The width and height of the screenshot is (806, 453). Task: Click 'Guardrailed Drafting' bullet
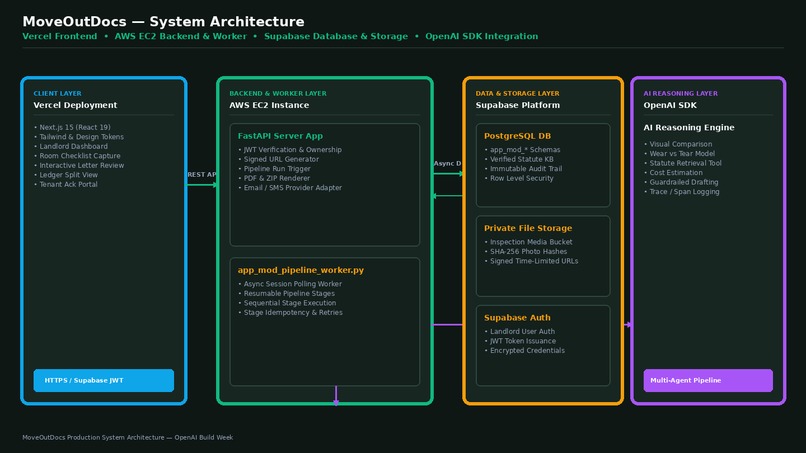pyautogui.click(x=681, y=182)
